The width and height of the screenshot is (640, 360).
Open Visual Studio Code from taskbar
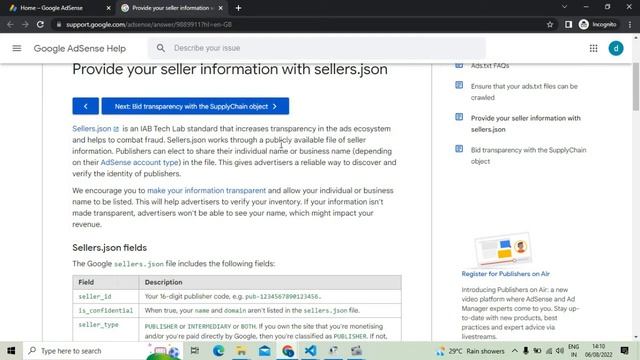(310, 351)
